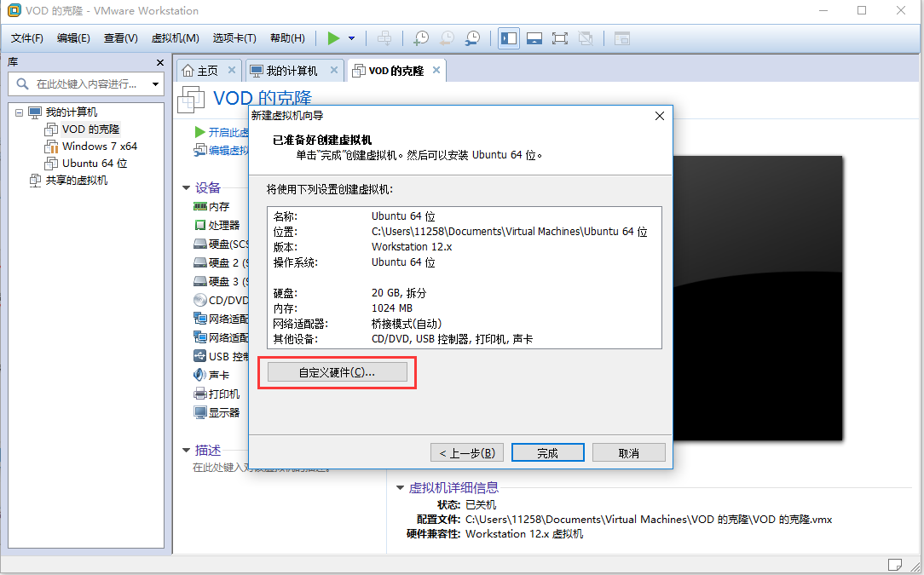Click the 显示器 display device icon

pyautogui.click(x=200, y=412)
